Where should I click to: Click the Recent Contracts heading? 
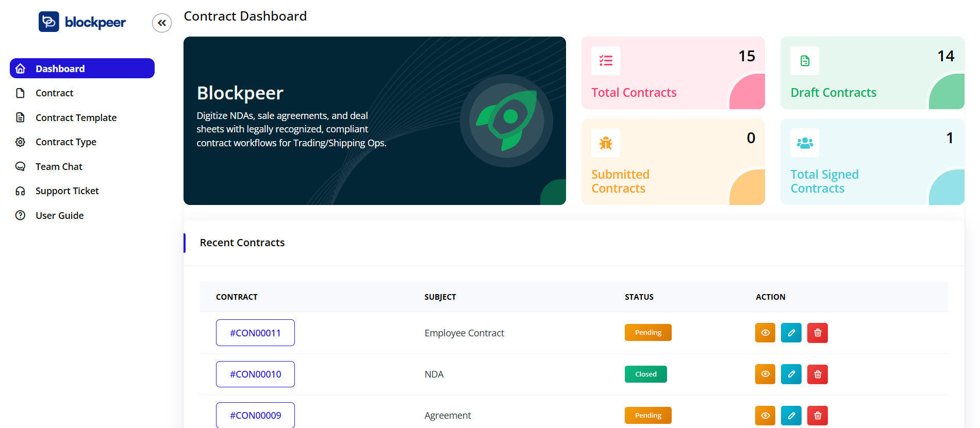pos(242,242)
